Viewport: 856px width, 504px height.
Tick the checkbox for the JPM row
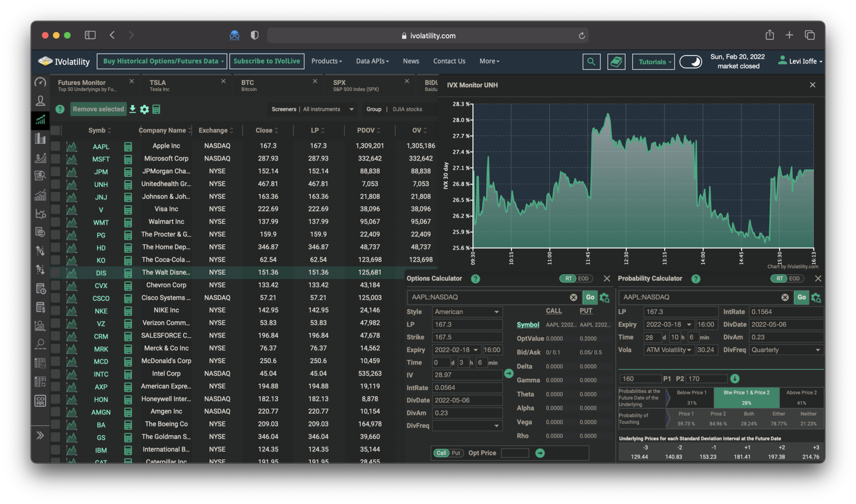[56, 172]
